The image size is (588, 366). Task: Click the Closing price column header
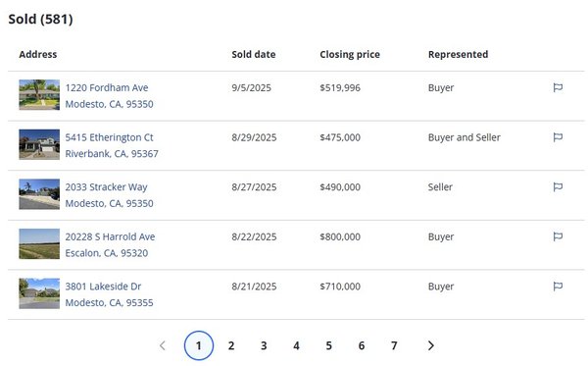pos(350,54)
